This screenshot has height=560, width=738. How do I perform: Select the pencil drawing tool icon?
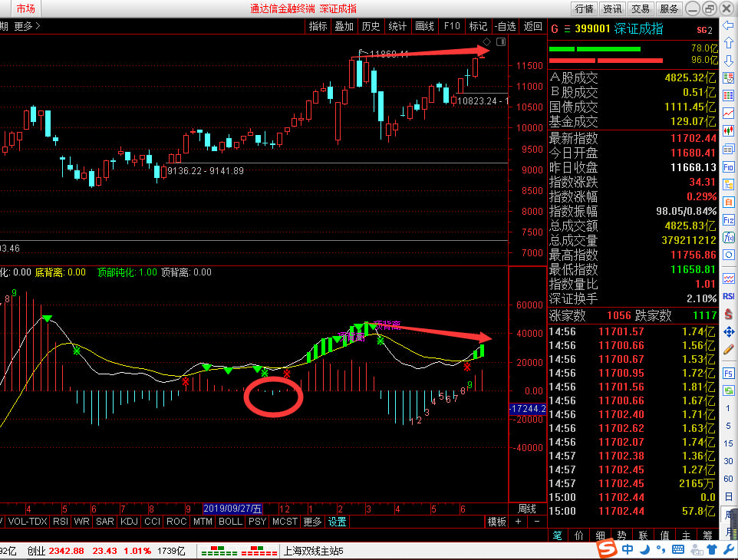[x=729, y=349]
